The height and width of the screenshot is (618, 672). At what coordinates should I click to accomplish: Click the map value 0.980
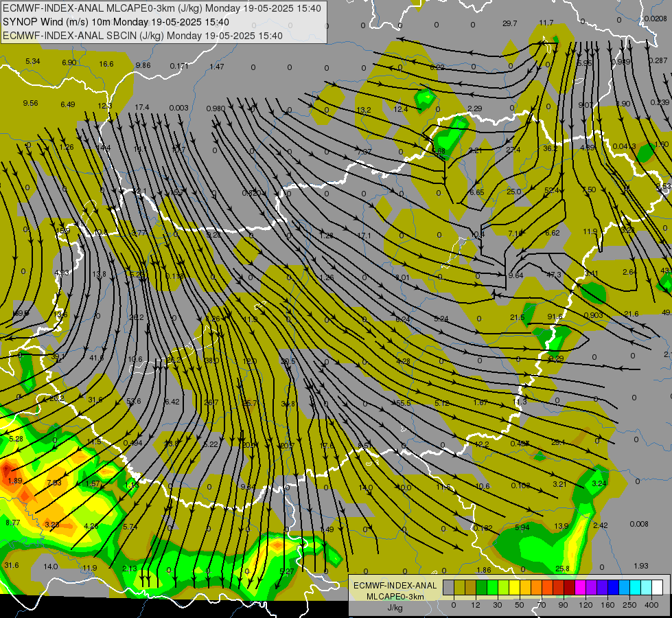click(x=216, y=108)
